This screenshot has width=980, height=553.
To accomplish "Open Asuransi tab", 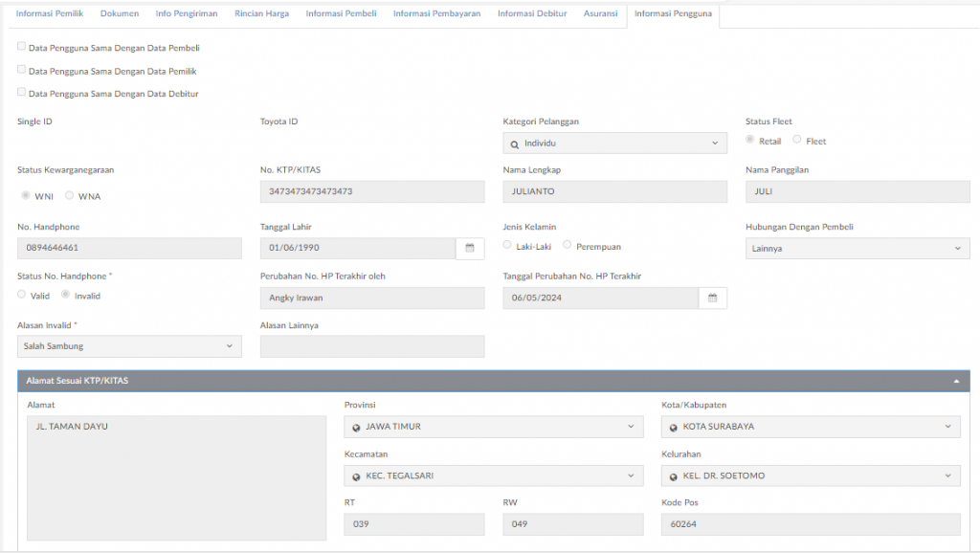I will 601,13.
